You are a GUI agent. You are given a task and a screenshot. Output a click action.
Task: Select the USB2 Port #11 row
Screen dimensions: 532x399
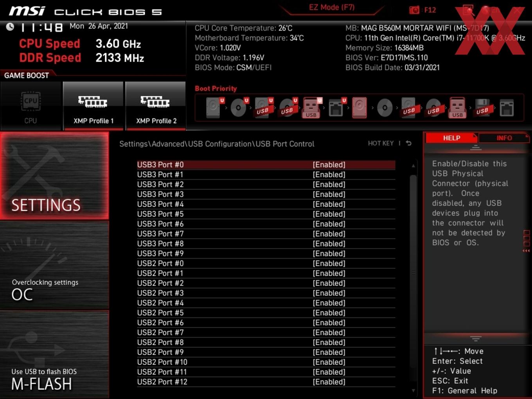[x=266, y=372]
